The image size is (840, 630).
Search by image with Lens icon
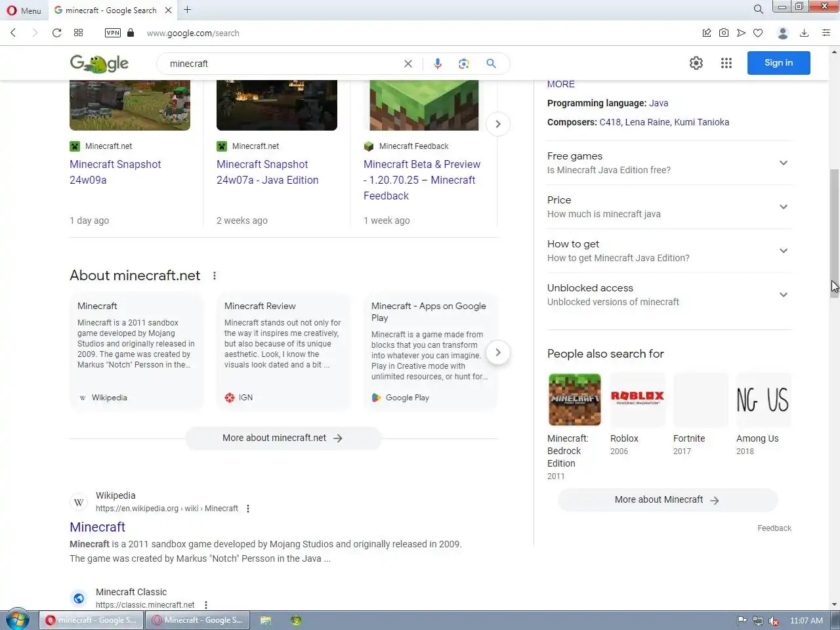pos(464,64)
